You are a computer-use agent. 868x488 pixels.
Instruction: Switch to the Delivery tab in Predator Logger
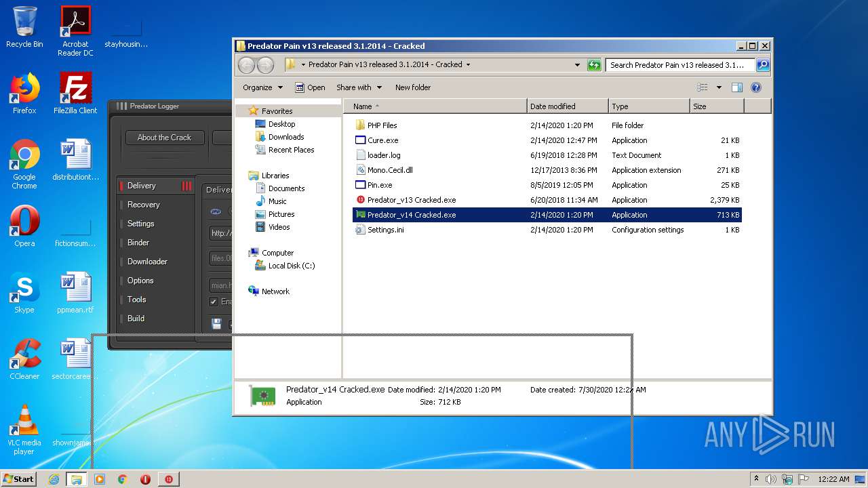(155, 186)
